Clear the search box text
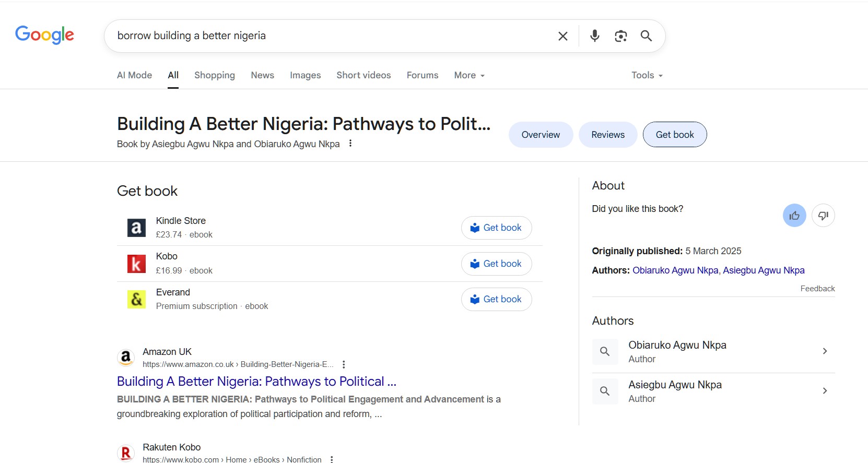The image size is (868, 463). point(562,36)
